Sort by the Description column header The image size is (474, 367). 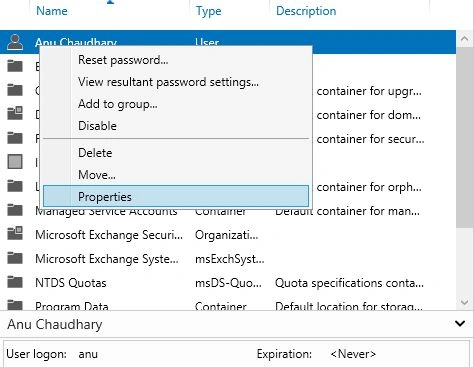(306, 11)
